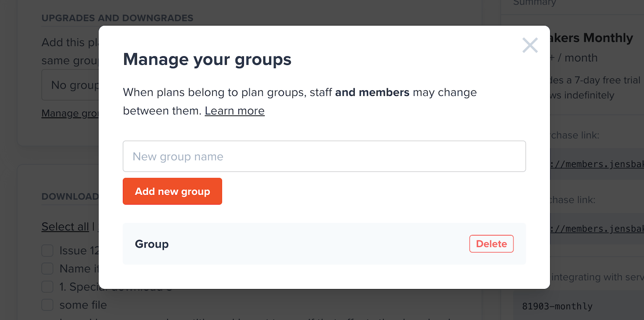Open the Learn more link
644x320 pixels.
pyautogui.click(x=235, y=111)
